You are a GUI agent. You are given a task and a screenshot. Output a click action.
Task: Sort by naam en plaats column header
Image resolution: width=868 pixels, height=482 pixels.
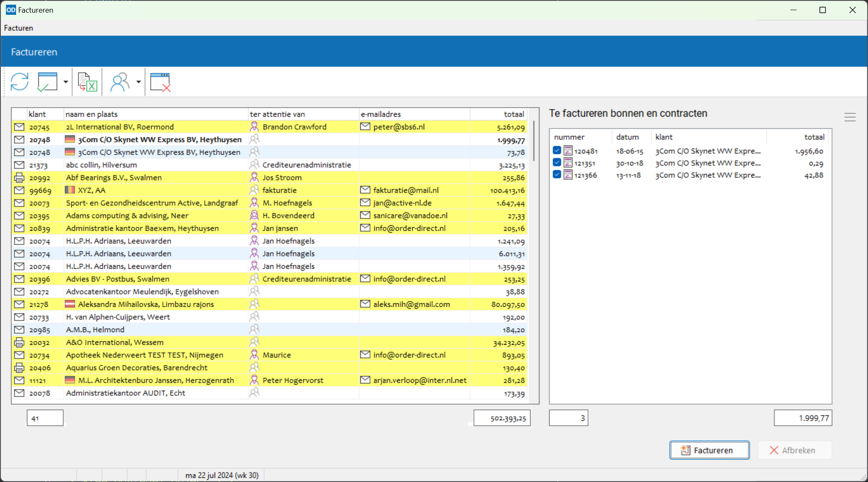(156, 114)
